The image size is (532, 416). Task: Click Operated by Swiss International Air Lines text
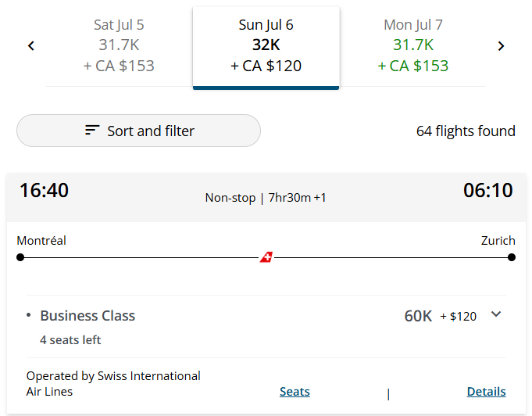coord(113,384)
